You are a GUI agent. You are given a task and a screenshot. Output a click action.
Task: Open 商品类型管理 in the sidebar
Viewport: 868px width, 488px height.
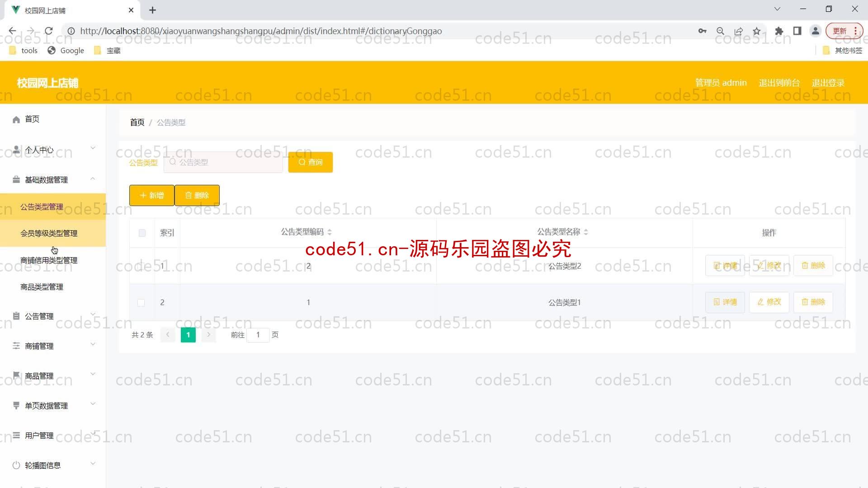pyautogui.click(x=53, y=287)
